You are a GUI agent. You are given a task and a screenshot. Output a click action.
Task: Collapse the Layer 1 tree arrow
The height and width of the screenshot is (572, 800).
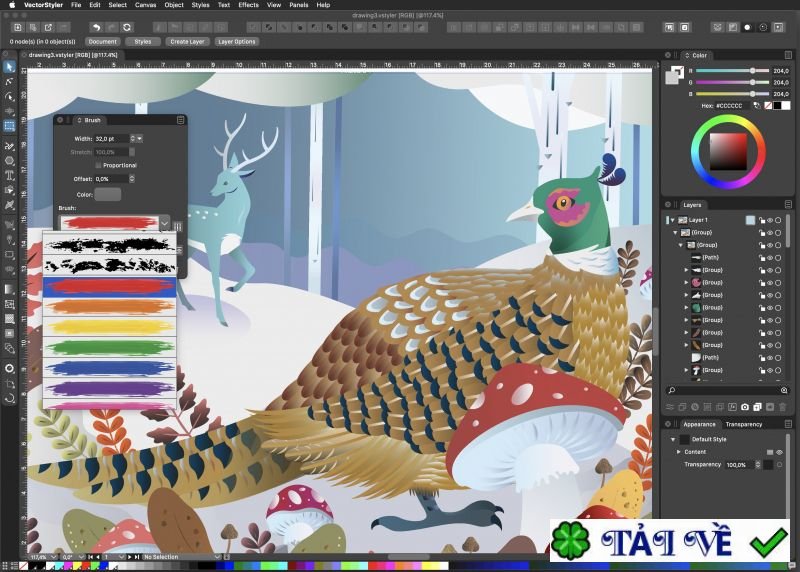672,220
